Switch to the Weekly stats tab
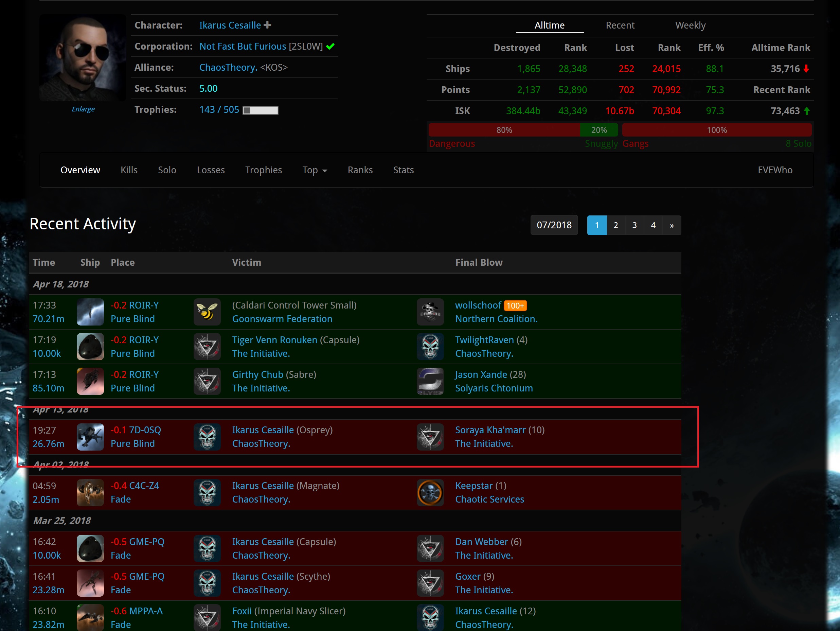Screen dimensions: 840x631 [x=691, y=25]
